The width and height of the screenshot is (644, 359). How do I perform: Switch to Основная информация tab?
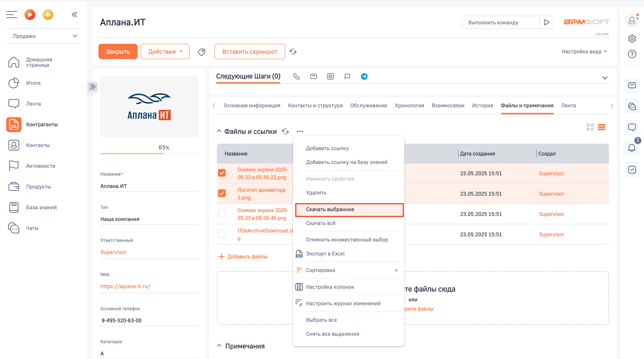click(252, 106)
